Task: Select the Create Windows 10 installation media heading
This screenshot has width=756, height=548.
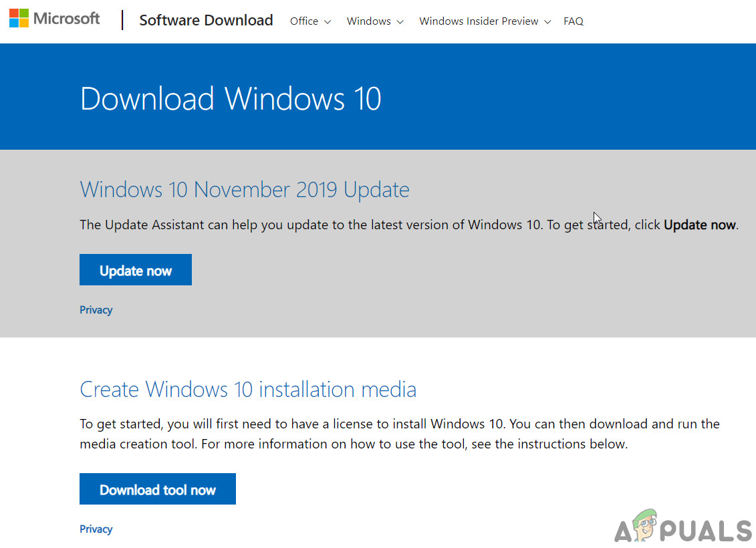Action: pyautogui.click(x=248, y=389)
